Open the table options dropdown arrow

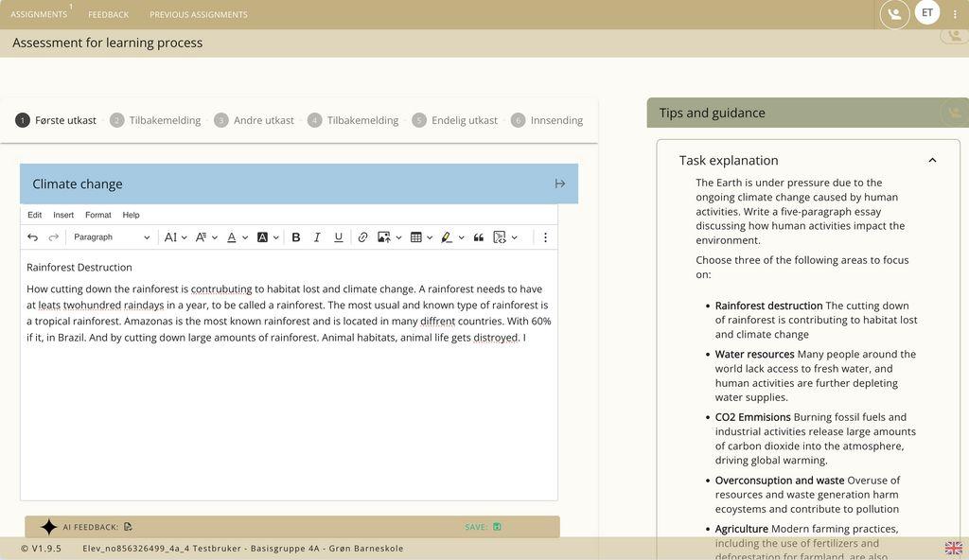pyautogui.click(x=430, y=237)
